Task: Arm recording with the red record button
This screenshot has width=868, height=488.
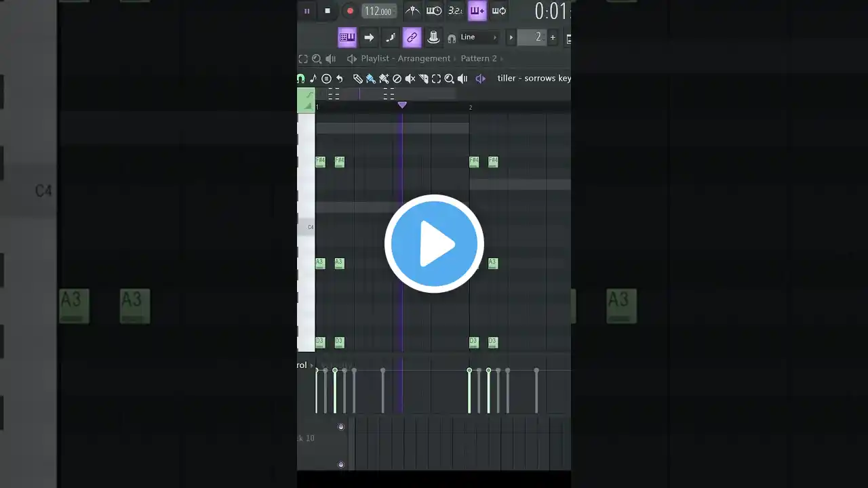Action: click(x=350, y=11)
